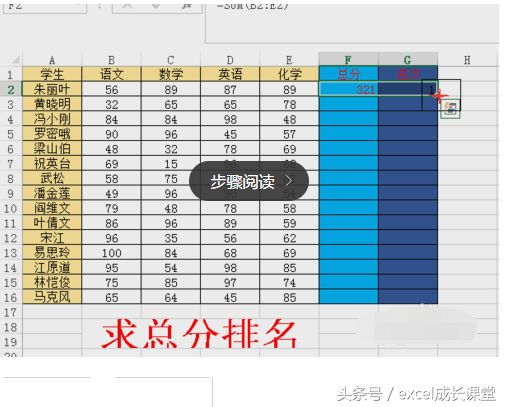Click 叶倩文's 化学 score of 59
This screenshot has height=407, width=505.
click(x=289, y=223)
